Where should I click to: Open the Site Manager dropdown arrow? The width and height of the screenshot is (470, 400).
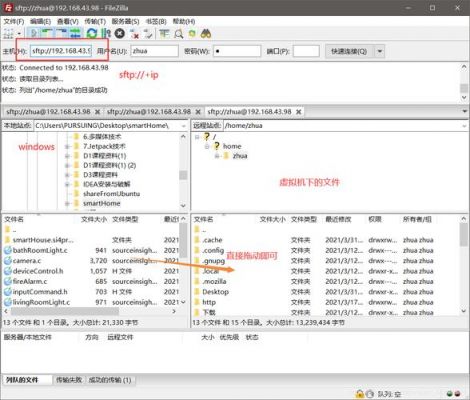19,34
